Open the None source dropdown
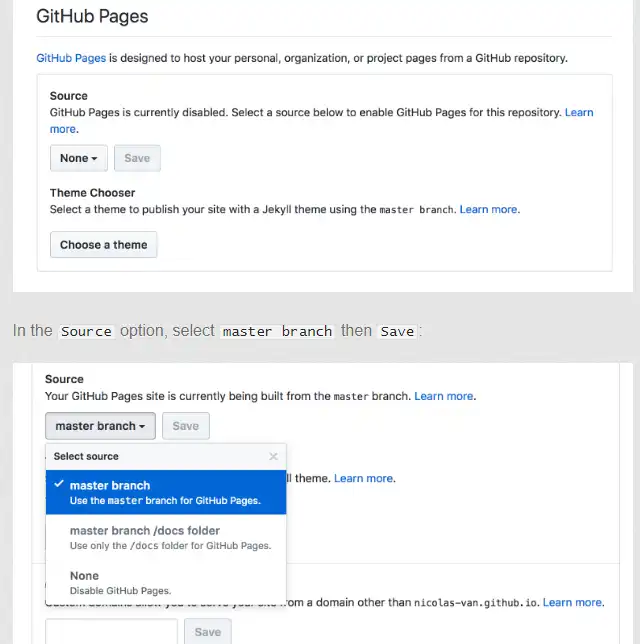Image resolution: width=640 pixels, height=644 pixels. (x=78, y=158)
